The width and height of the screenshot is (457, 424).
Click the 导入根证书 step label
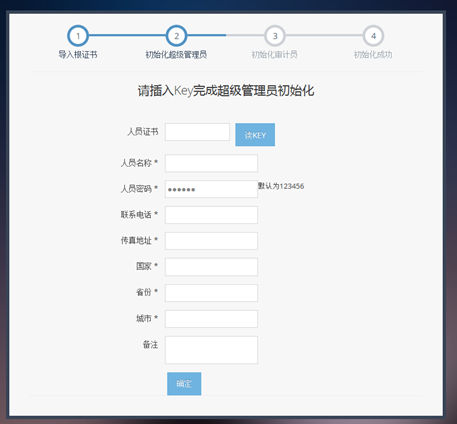(78, 54)
